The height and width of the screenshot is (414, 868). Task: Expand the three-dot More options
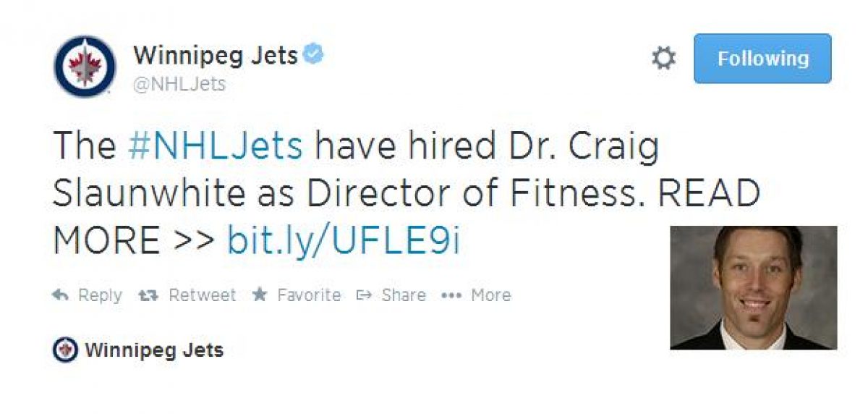(451, 295)
